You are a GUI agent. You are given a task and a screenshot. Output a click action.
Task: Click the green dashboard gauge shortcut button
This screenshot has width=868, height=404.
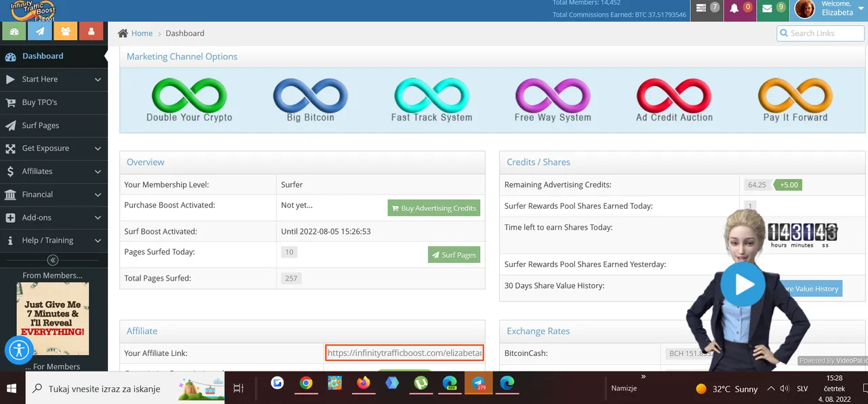[x=15, y=31]
